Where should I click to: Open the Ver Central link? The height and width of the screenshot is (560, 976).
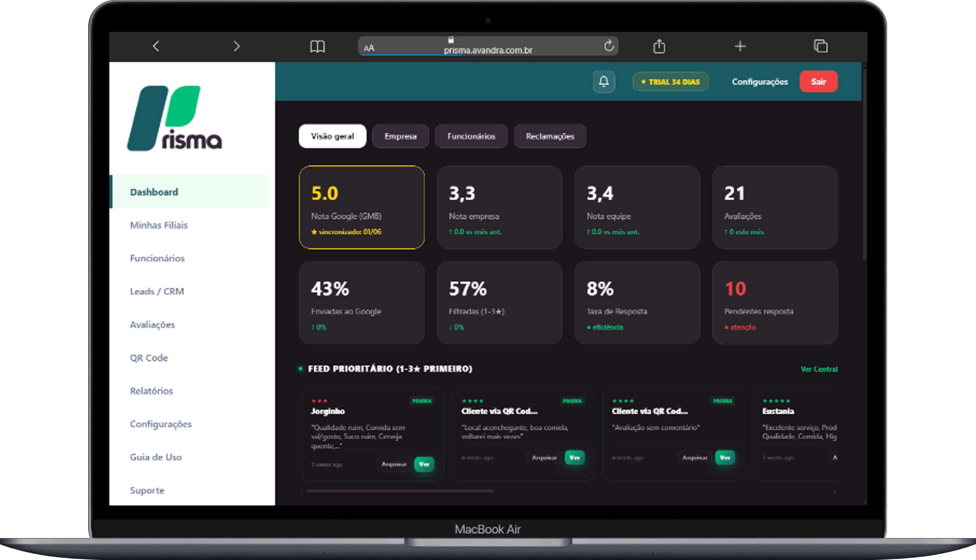(819, 369)
